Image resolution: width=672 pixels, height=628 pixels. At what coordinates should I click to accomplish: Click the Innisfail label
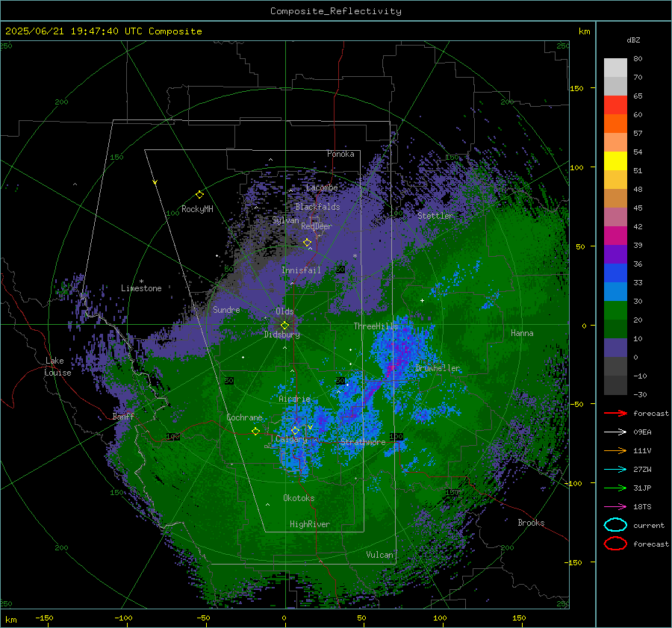pyautogui.click(x=301, y=270)
